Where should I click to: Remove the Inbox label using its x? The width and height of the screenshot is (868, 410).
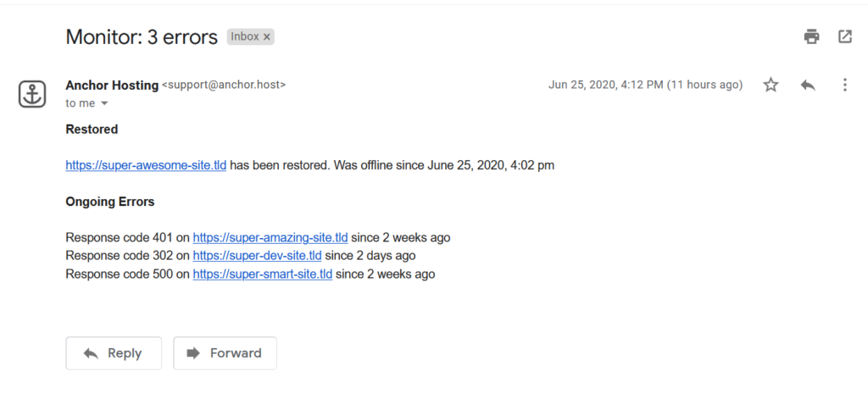[x=266, y=37]
